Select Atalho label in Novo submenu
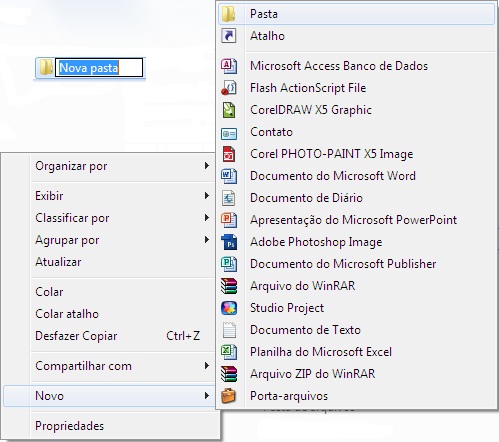499x442 pixels. [x=267, y=36]
